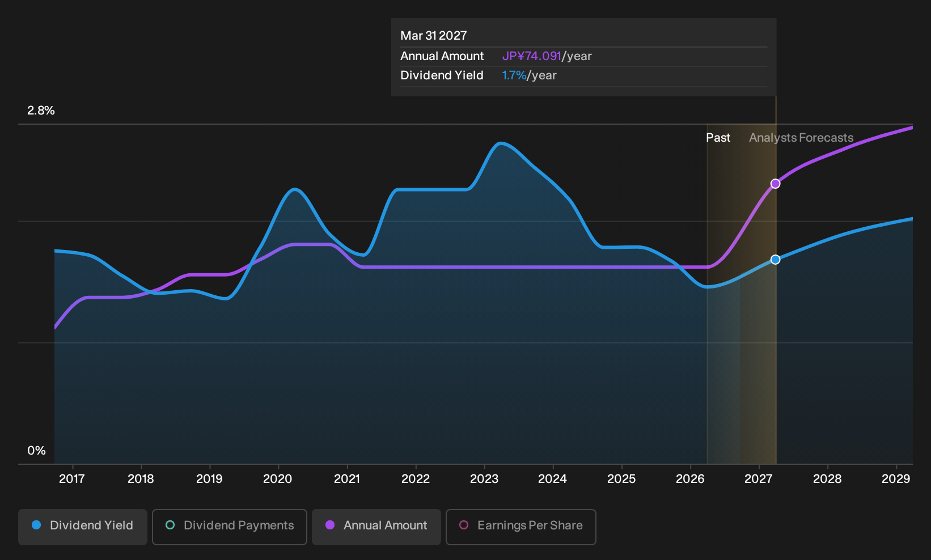
Task: Click the 2017 x-axis label
Action: click(72, 479)
